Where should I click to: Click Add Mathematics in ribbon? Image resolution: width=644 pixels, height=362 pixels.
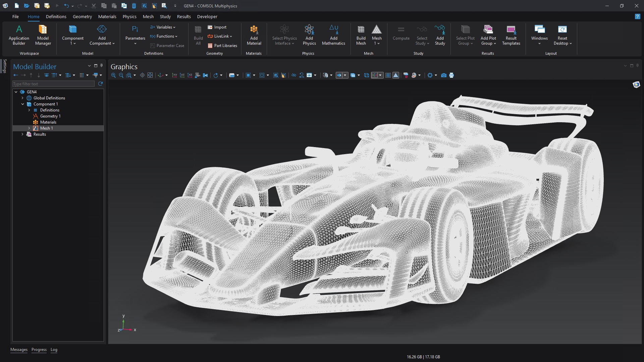[x=333, y=35]
